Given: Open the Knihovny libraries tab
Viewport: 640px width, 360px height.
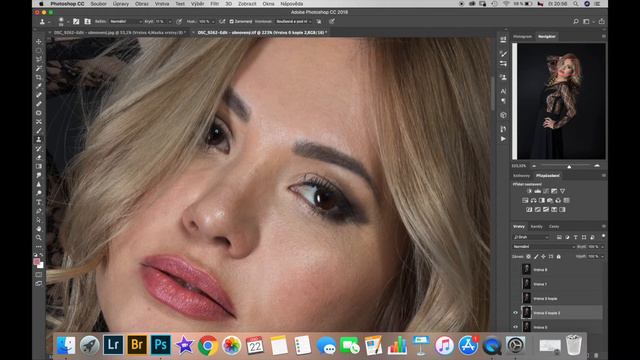Looking at the screenshot, I should [x=521, y=176].
